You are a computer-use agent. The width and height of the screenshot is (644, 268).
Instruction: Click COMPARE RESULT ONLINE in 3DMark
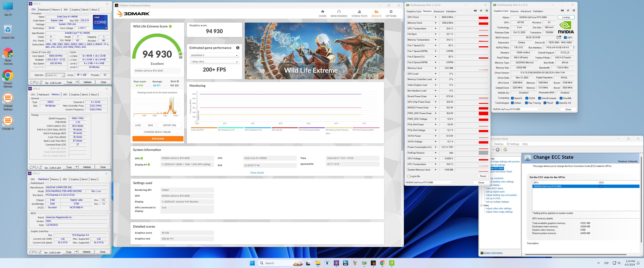click(157, 132)
